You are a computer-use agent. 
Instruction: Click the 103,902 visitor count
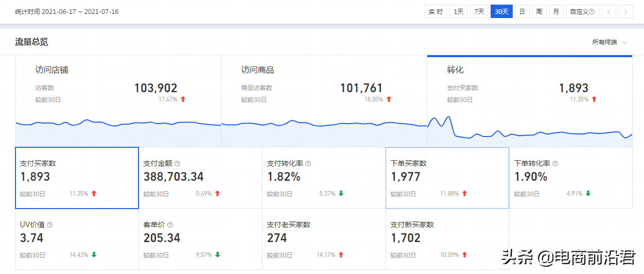point(155,88)
